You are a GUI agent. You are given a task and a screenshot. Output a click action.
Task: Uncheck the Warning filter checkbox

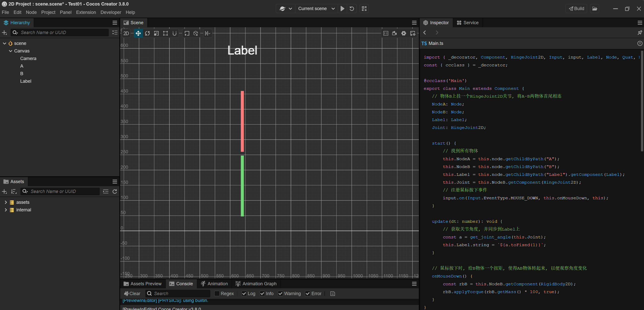[280, 294]
